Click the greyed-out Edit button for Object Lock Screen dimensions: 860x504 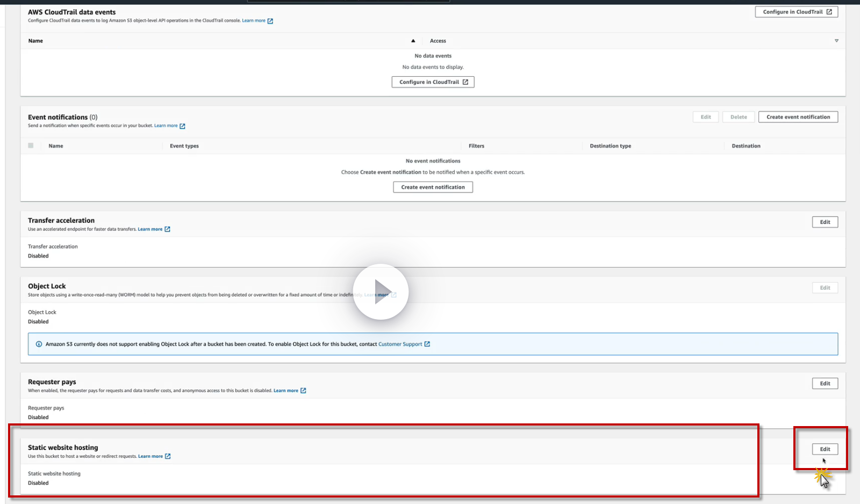pos(825,288)
